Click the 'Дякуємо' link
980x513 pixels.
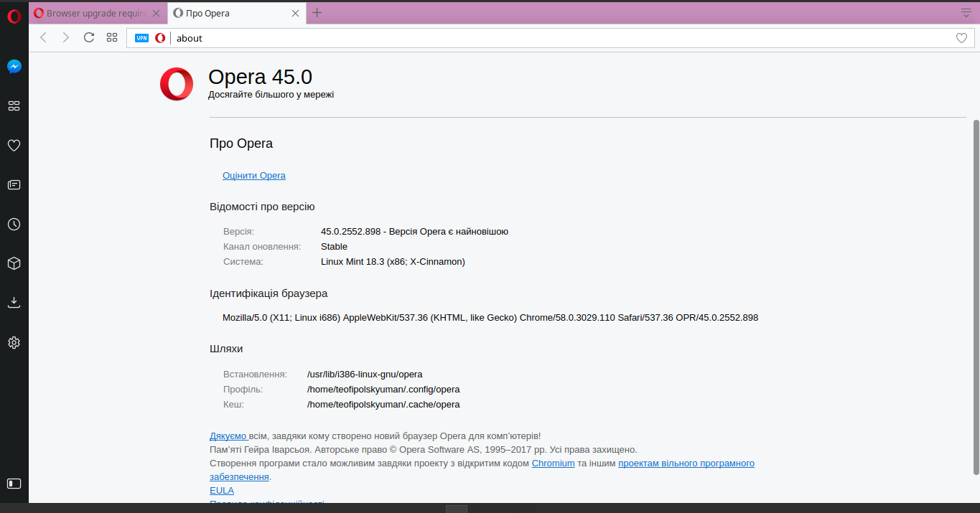(228, 436)
